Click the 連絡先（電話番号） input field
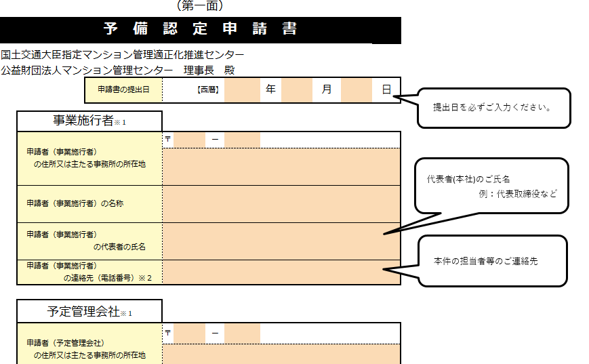Image resolution: width=589 pixels, height=364 pixels. tap(281, 272)
